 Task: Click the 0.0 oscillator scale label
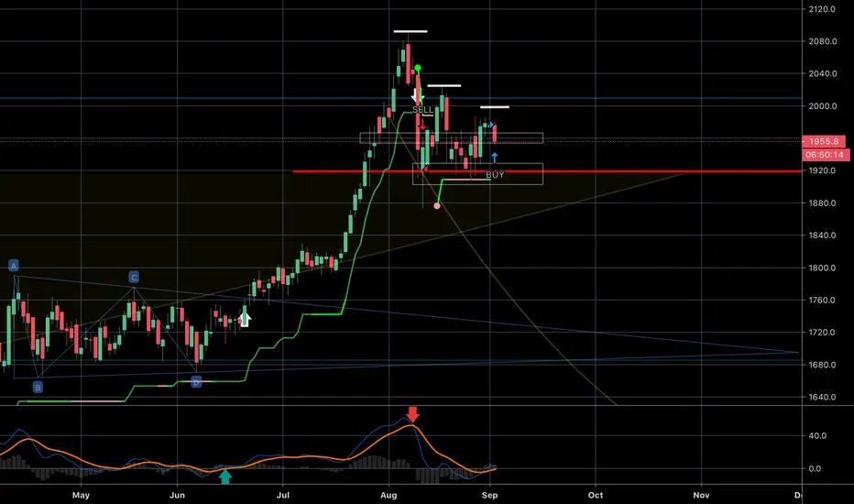[815, 468]
